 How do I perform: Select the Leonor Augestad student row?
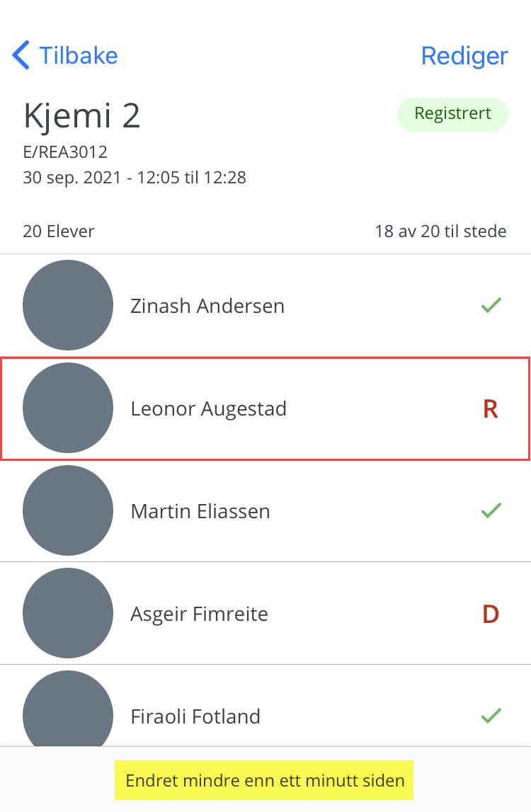(265, 408)
